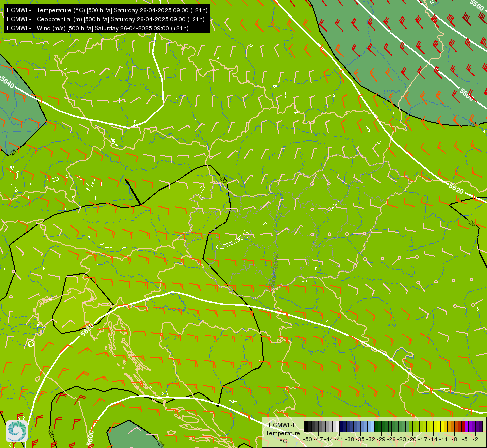
Task: Click the 5640 geopotential contour label
Action: tap(7, 82)
